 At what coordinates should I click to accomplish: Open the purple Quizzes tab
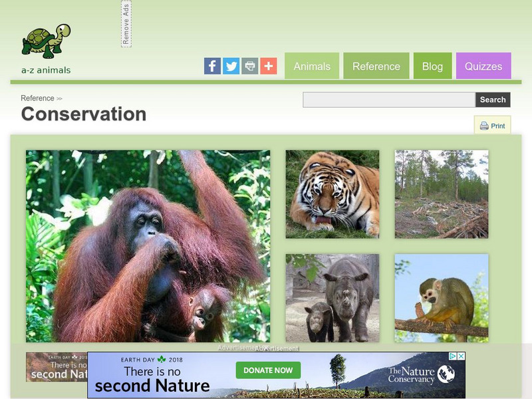click(x=483, y=66)
